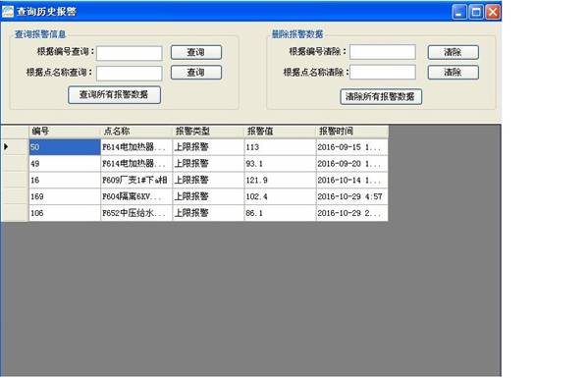Sort by the 点名称 column header
588x378 pixels.
pos(136,132)
